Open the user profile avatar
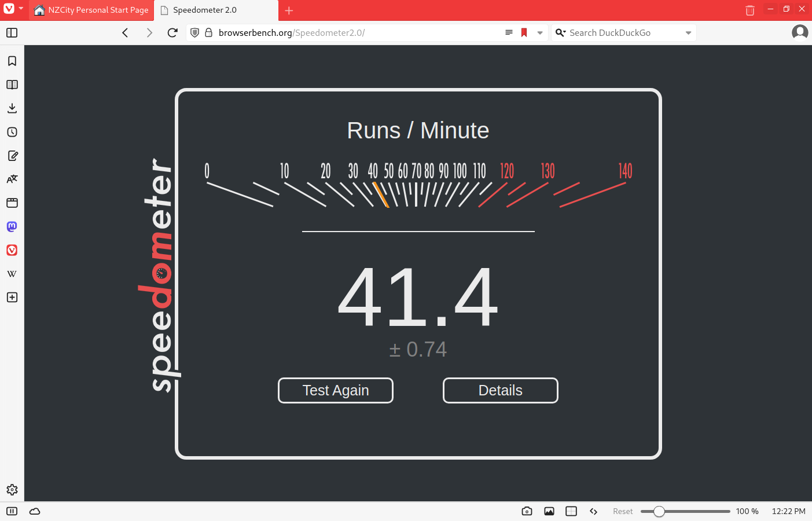 click(x=800, y=32)
